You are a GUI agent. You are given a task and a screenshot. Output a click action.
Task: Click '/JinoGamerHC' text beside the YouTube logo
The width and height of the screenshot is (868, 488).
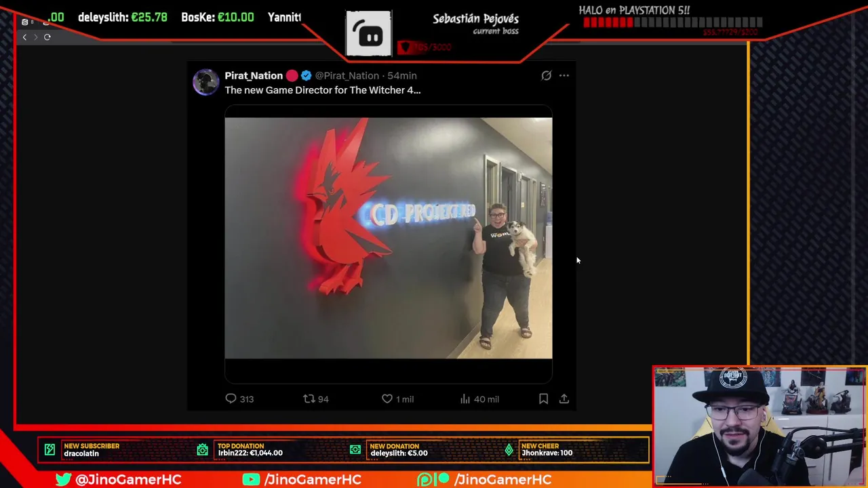coord(313,479)
